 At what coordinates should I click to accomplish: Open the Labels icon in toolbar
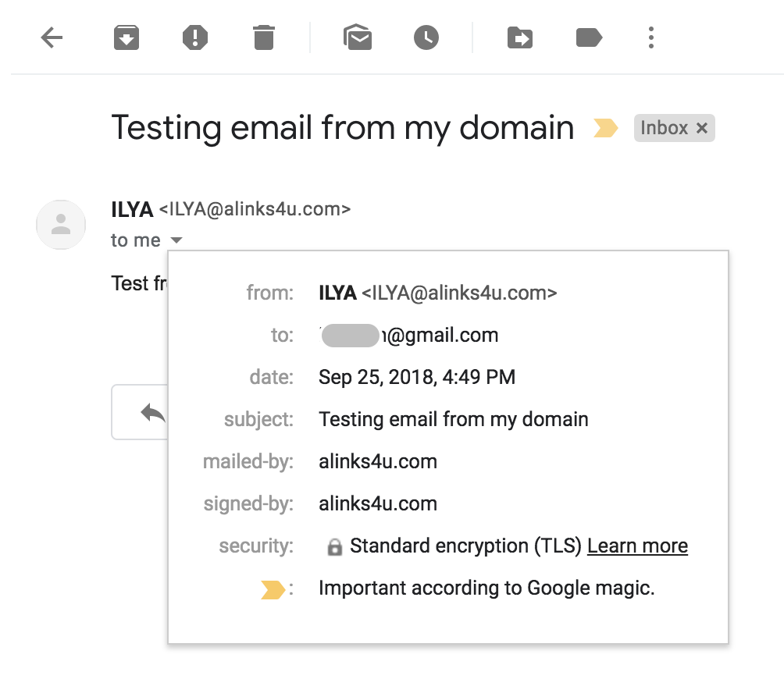click(589, 37)
